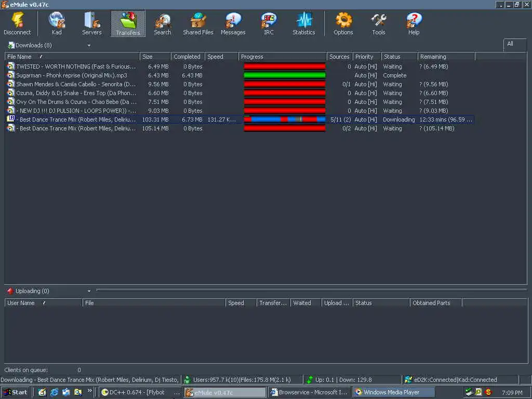Sort downloads by Priority column
The height and width of the screenshot is (399, 532).
(x=367, y=57)
